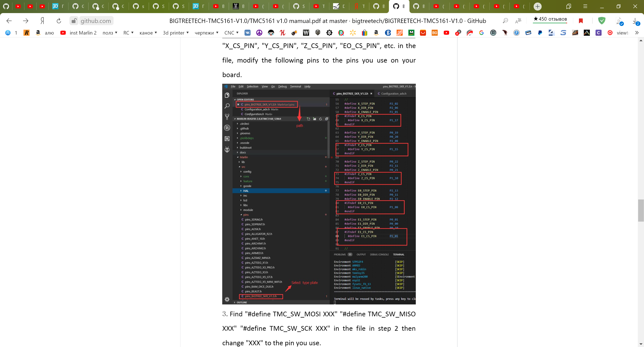Open the Google G bookmark

481,33
